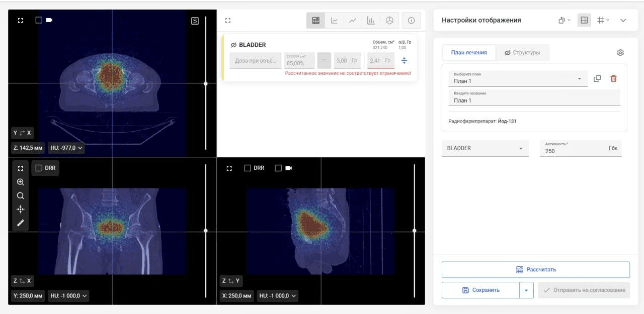Viewport: 644px width, 314px height.
Task: Click the info icon in statistics toolbar
Action: 412,21
